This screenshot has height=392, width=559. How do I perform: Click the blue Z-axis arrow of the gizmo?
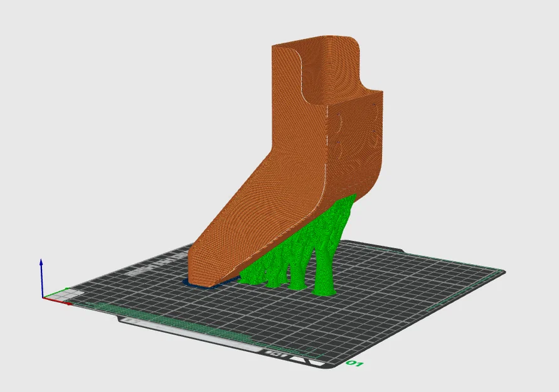point(41,262)
